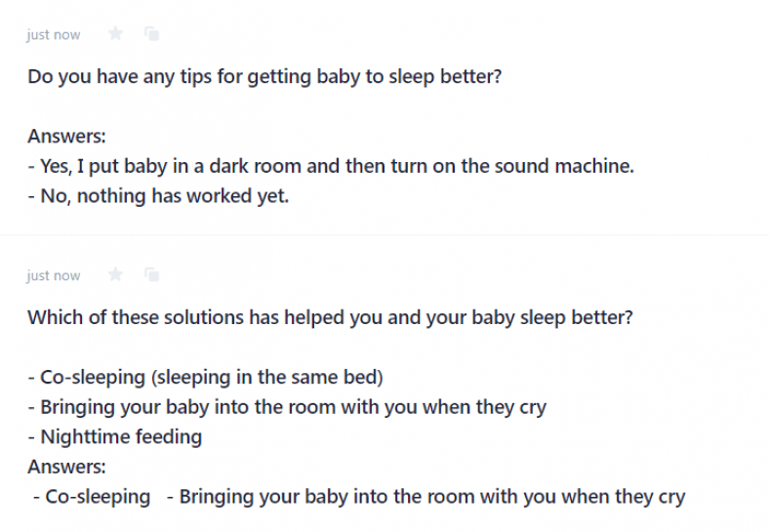Click the divider line between the two messages

tap(384, 235)
